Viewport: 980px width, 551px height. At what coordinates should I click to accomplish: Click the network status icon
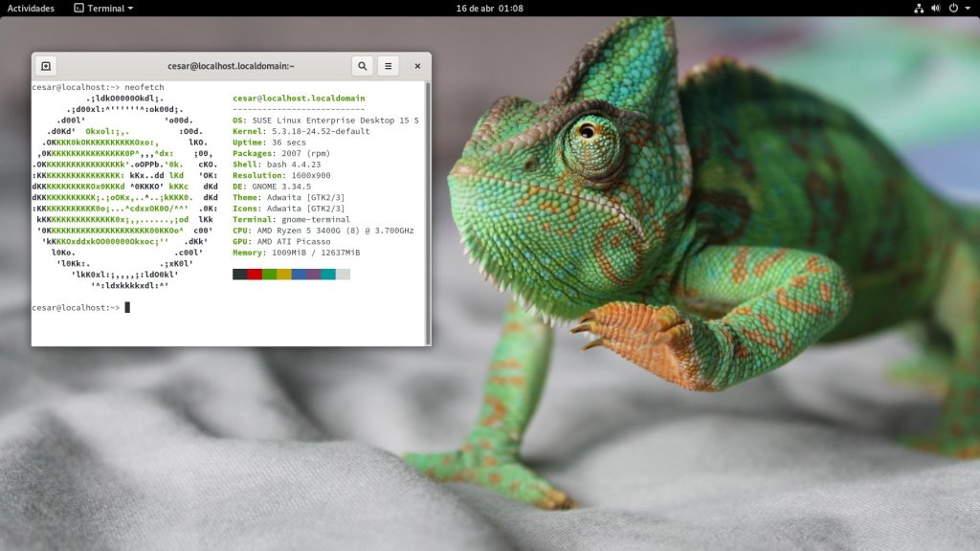920,8
